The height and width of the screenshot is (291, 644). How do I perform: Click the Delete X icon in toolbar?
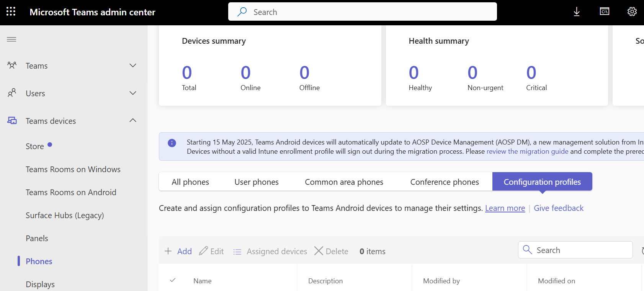(x=319, y=251)
